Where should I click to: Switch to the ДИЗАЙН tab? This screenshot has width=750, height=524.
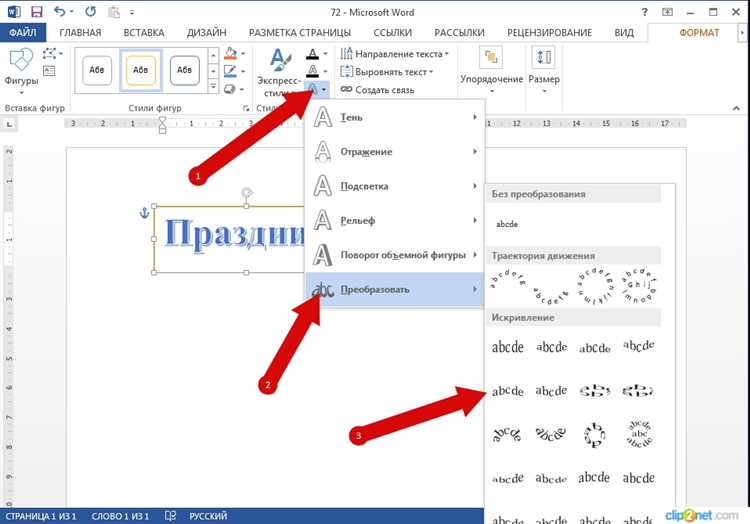point(207,33)
